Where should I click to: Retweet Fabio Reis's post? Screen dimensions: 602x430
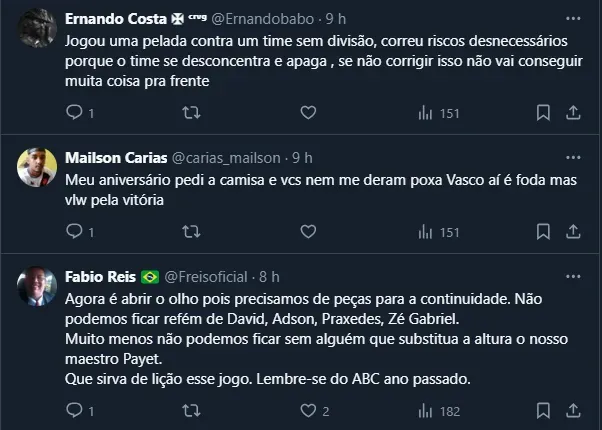click(193, 410)
